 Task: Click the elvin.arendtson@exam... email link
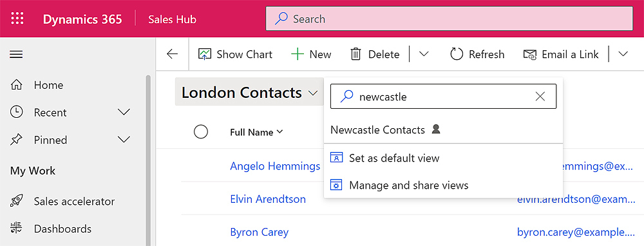576,199
